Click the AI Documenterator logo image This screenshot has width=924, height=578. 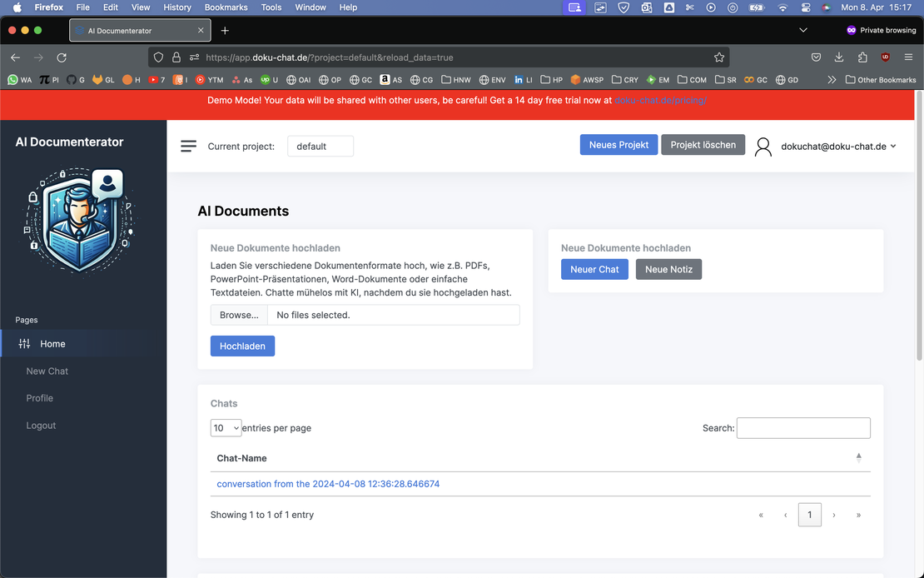pos(79,221)
